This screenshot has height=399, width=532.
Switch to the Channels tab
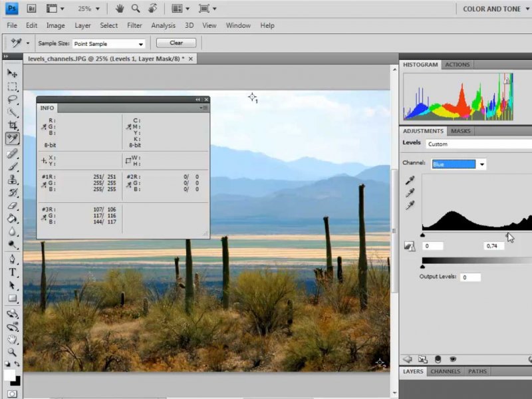(445, 372)
